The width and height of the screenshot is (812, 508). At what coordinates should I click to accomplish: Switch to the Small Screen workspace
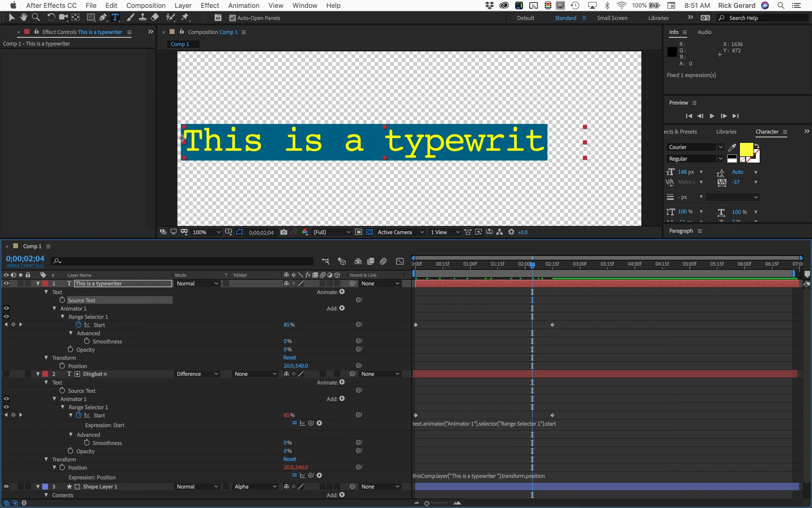612,18
